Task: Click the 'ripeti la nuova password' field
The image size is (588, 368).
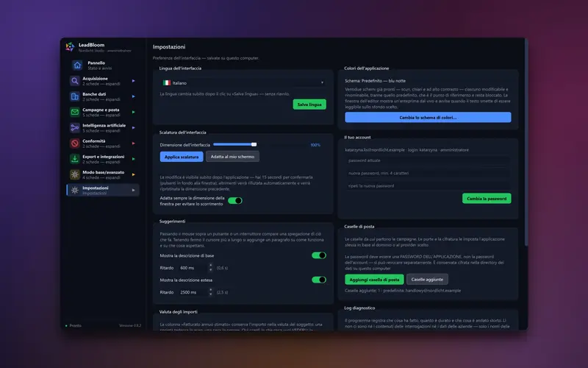Action: click(428, 186)
